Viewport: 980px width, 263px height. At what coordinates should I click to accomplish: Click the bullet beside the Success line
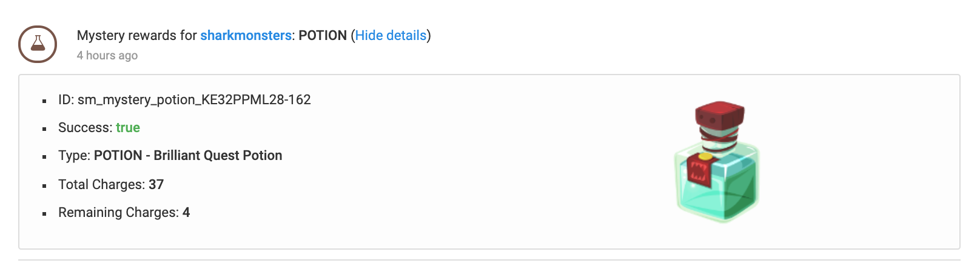pos(44,129)
